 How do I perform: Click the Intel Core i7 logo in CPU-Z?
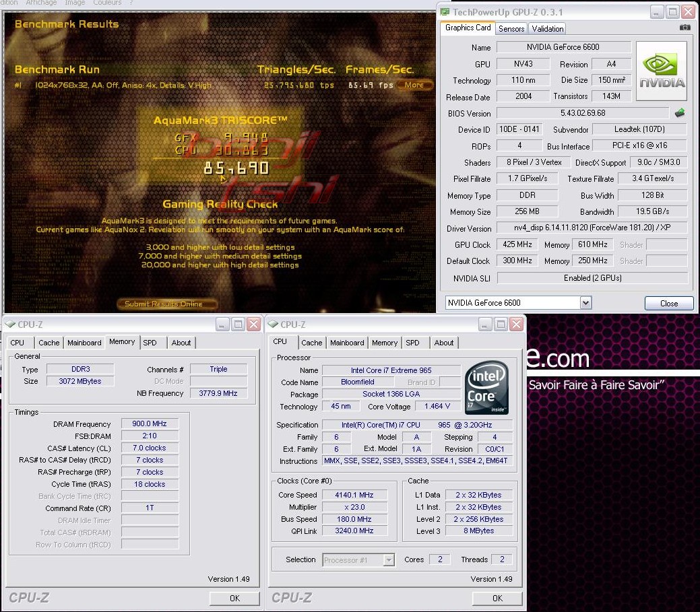[486, 387]
